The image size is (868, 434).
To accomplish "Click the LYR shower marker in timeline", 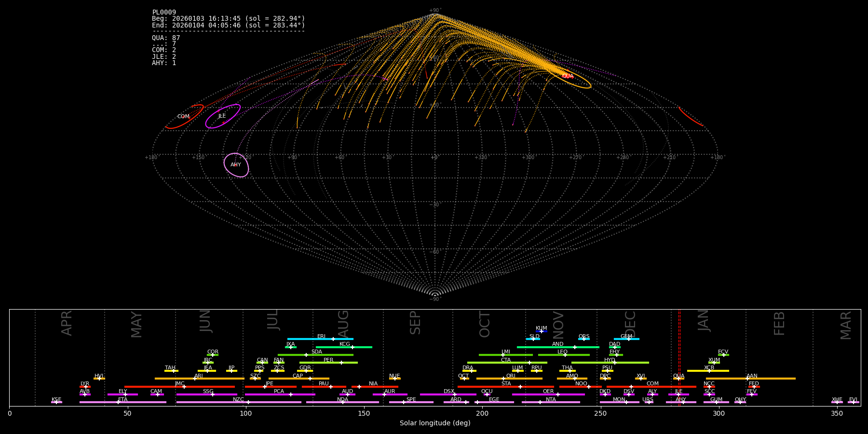I will [x=85, y=386].
